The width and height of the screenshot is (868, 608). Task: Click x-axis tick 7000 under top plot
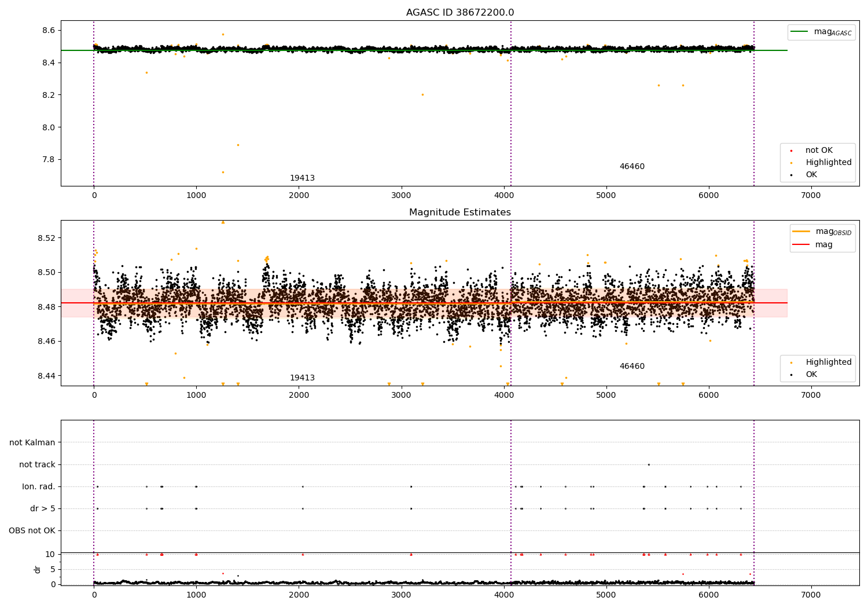pos(811,196)
